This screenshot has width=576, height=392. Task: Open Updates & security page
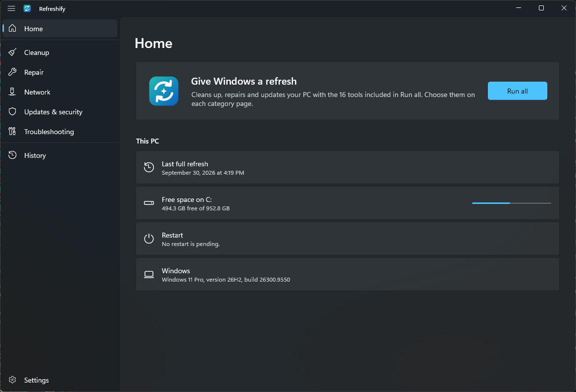(60, 112)
